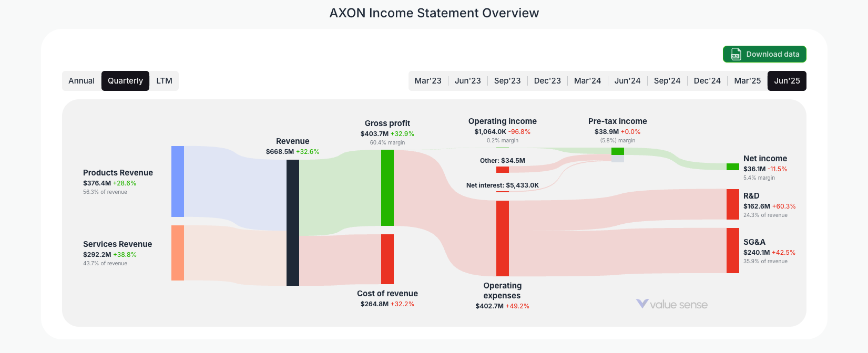868x353 pixels.
Task: Click the Pre-tax income heading
Action: [618, 121]
